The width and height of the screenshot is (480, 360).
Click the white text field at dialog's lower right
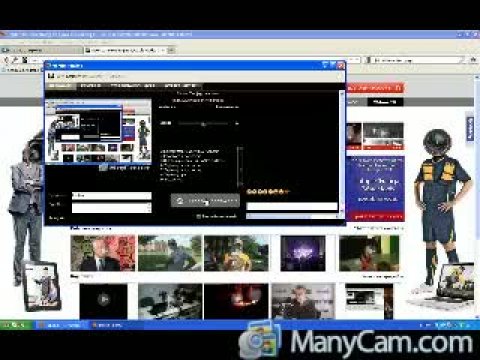tap(292, 207)
